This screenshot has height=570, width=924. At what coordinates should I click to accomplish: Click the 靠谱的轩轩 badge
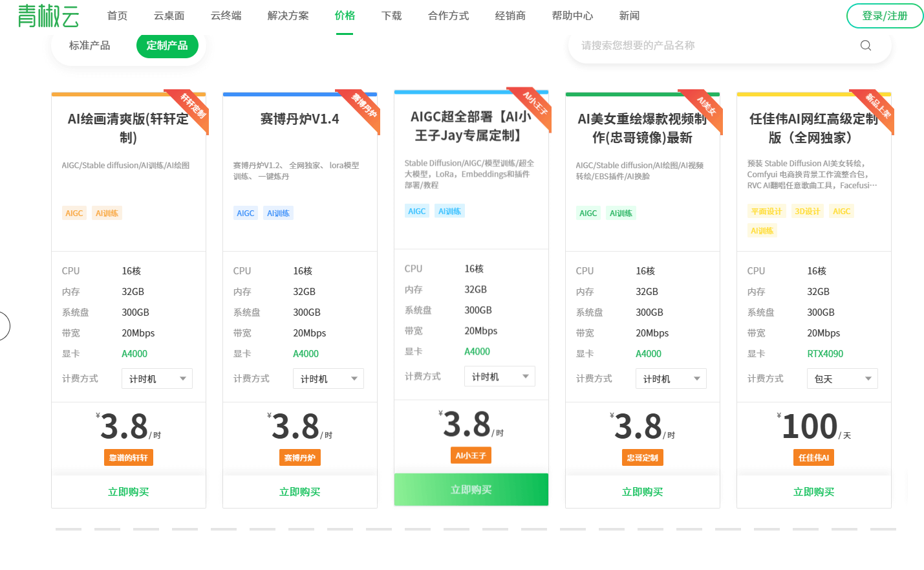tap(129, 457)
